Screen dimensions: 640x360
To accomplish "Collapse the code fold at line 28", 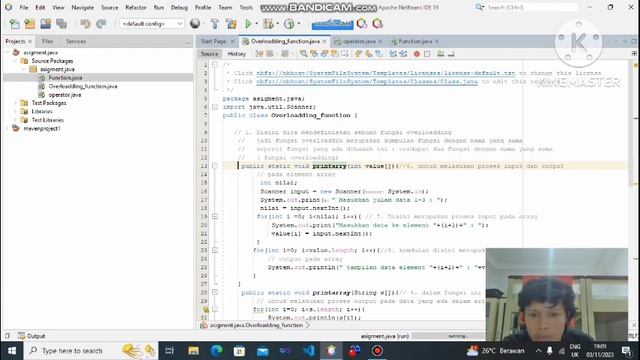I will click(215, 293).
